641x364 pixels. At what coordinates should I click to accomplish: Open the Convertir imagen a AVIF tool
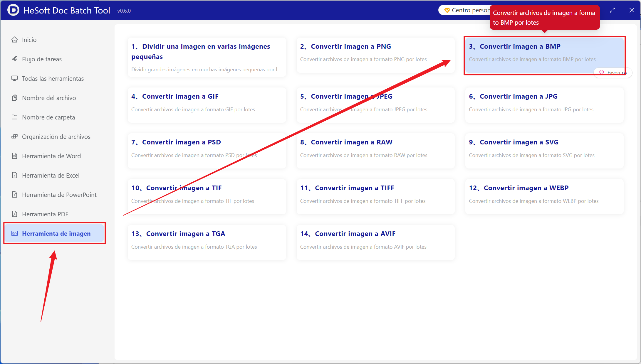coord(376,242)
